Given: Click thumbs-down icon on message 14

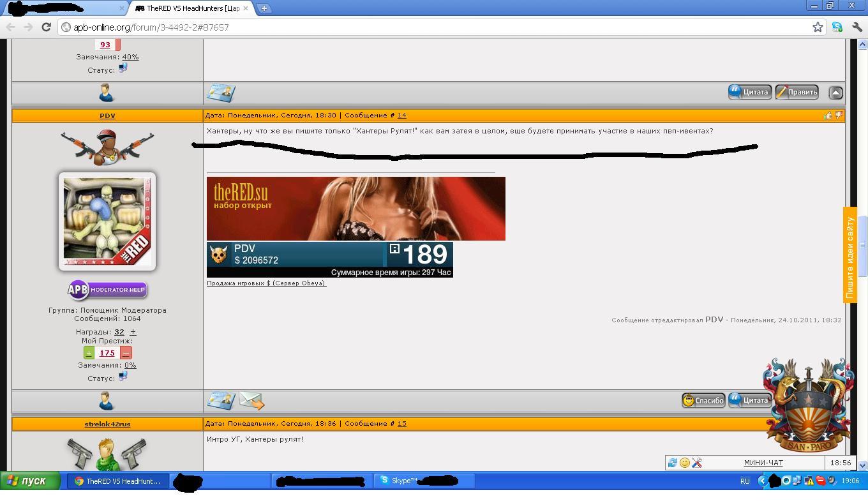Looking at the screenshot, I should (839, 116).
